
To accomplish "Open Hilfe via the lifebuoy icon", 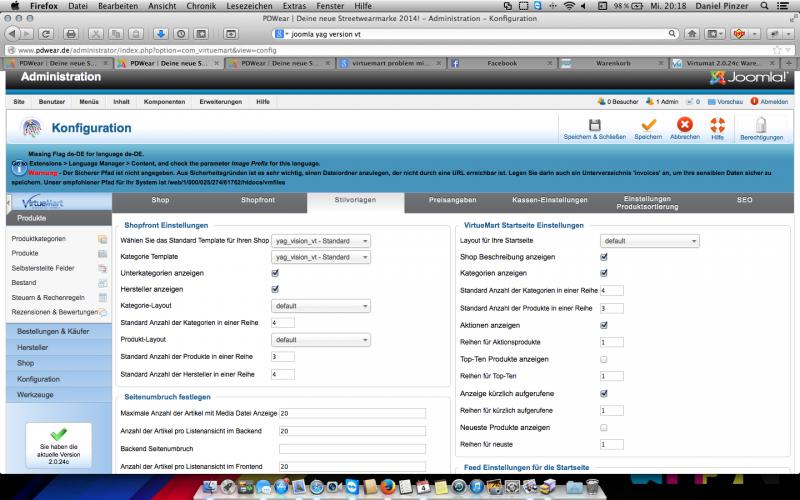I will tap(717, 124).
